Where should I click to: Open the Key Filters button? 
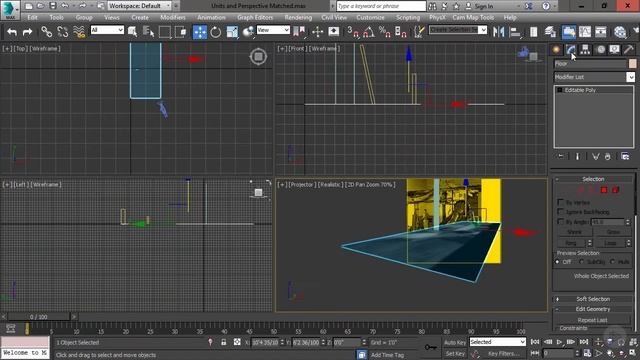pos(504,353)
